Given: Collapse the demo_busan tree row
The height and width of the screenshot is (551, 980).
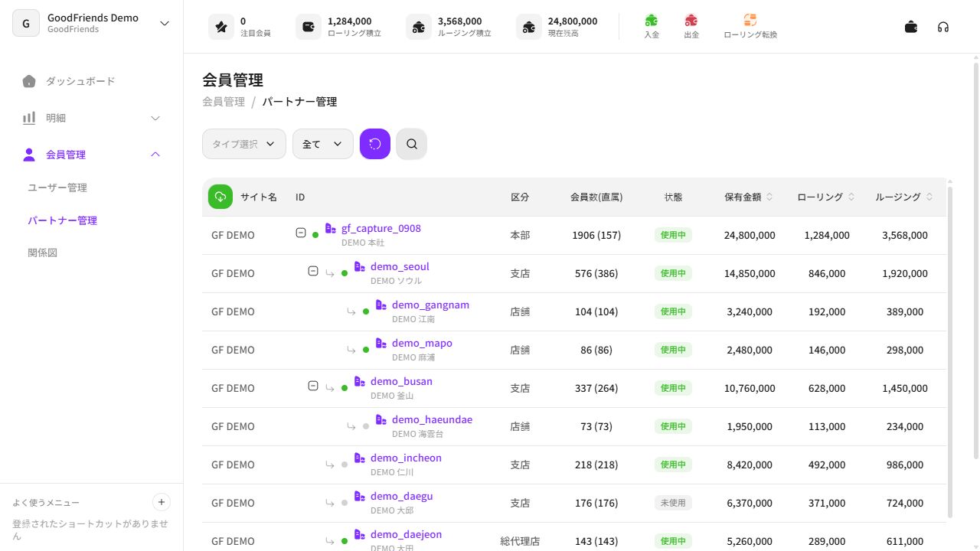Looking at the screenshot, I should pyautogui.click(x=312, y=386).
